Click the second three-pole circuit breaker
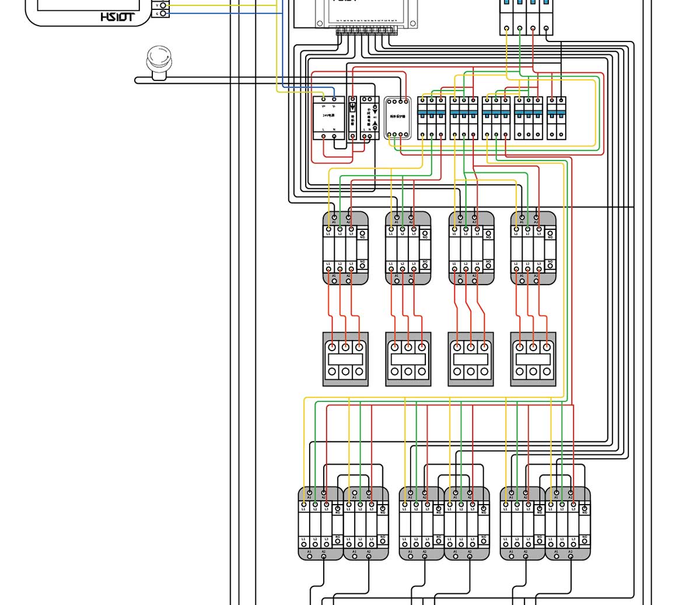Viewport: 700px width, 605px height. [464, 118]
